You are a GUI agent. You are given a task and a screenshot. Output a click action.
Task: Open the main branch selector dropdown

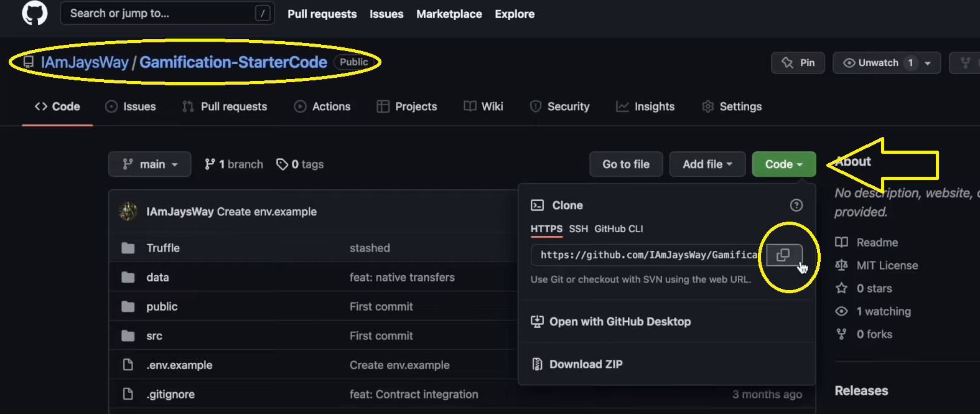[150, 164]
